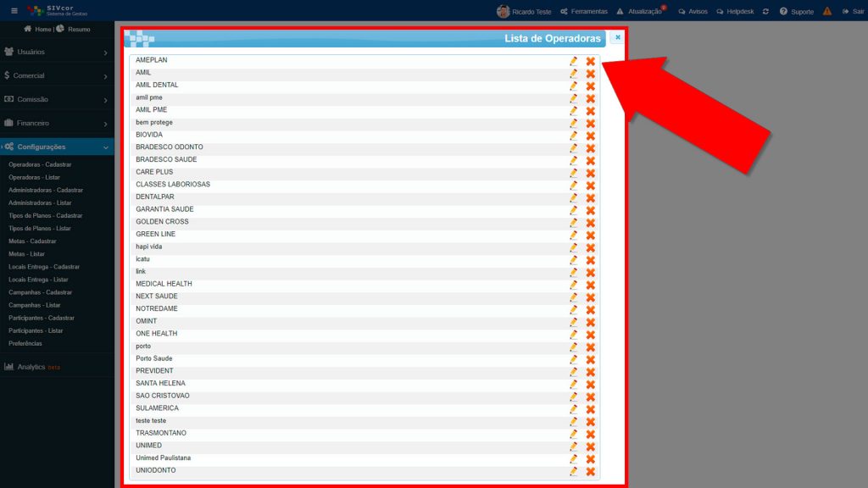This screenshot has height=488, width=868.
Task: Edit the MEDICAL HEALTH operator
Action: [574, 285]
